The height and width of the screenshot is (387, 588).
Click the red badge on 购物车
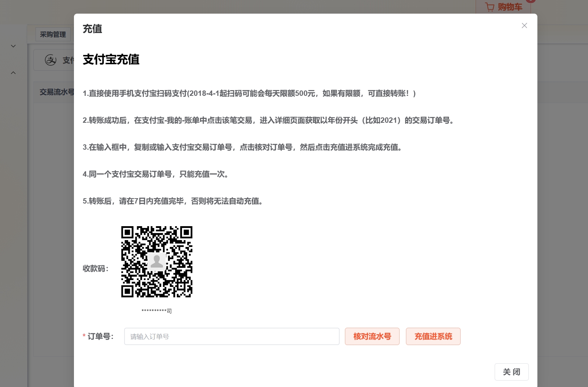coord(531,1)
